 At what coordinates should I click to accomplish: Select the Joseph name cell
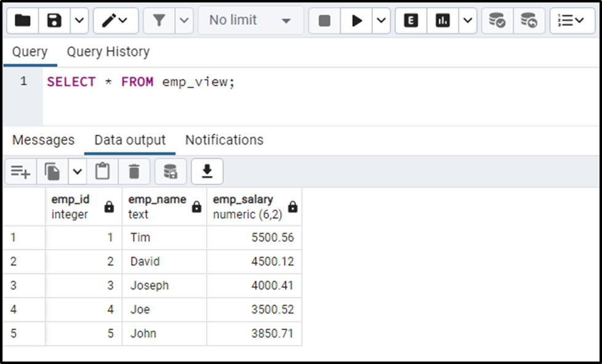[x=164, y=286]
